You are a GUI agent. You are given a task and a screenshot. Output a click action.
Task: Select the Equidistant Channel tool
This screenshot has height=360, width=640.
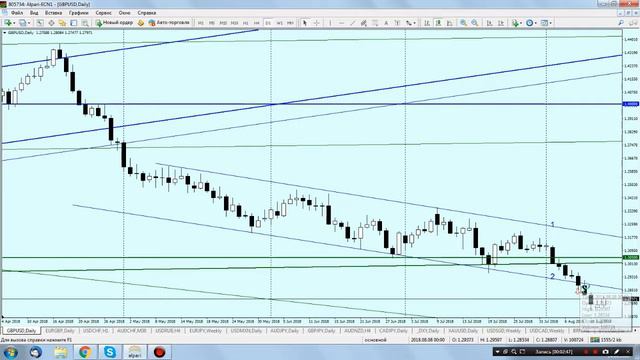coord(363,23)
